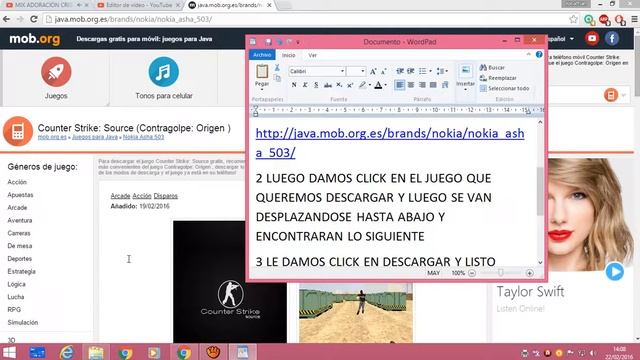Click Seleccionar todo in WordPad

pyautogui.click(x=504, y=88)
